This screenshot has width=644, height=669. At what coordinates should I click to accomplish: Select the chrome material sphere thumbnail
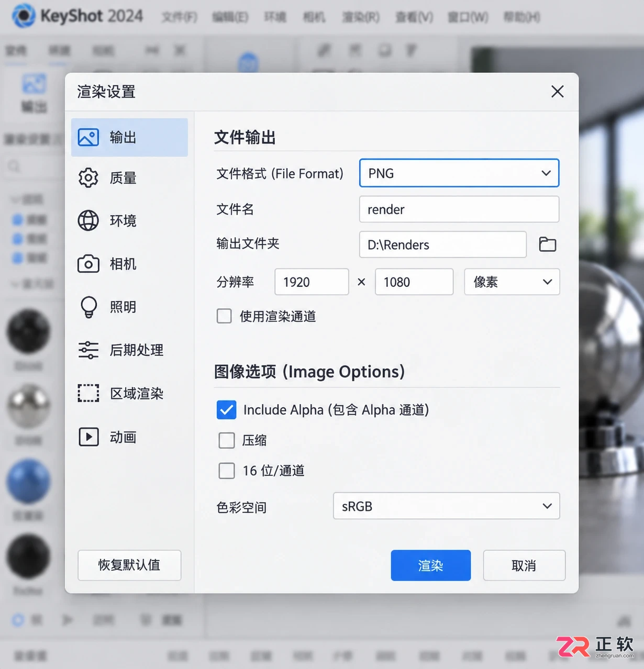[x=28, y=406]
